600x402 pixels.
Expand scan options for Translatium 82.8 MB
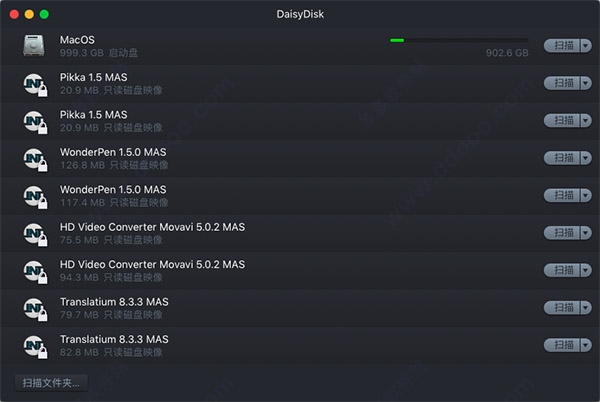coord(586,345)
